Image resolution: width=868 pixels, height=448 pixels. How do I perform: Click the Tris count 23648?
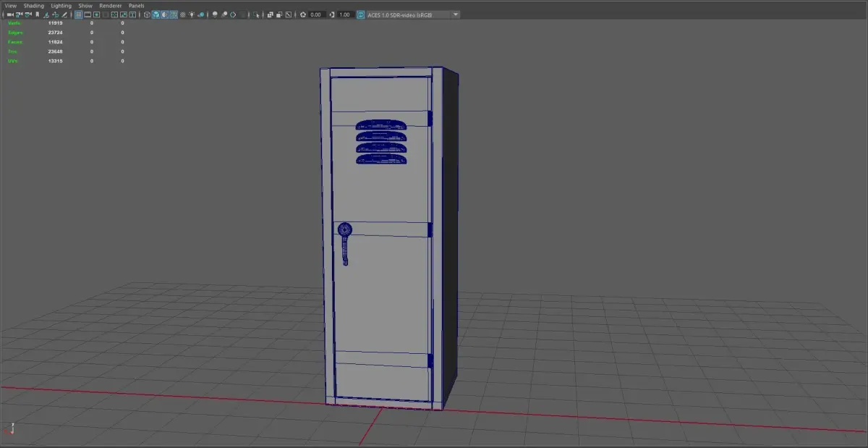56,51
